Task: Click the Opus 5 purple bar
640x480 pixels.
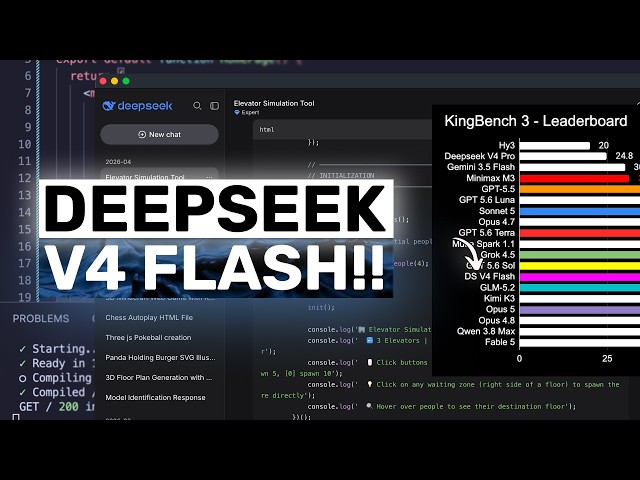Action: coord(580,309)
